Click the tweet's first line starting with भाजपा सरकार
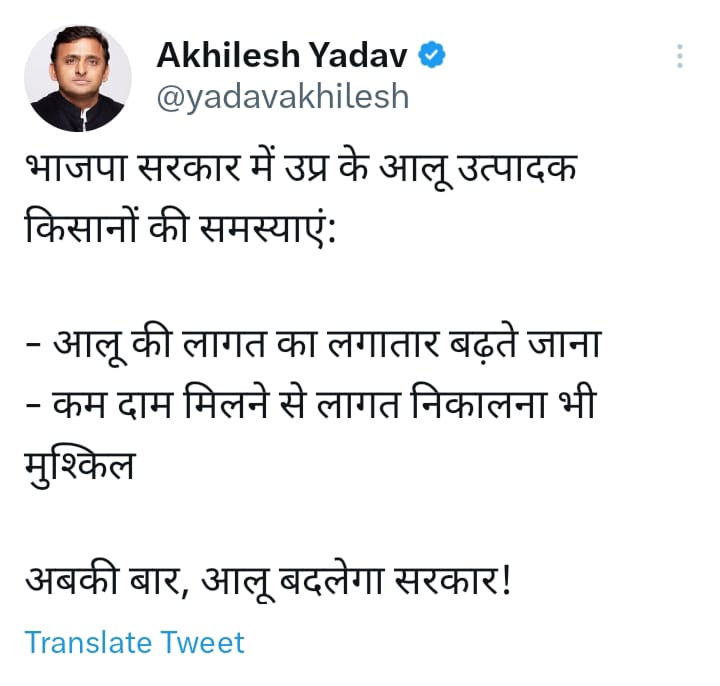Viewport: 720px width, 686px height. pyautogui.click(x=301, y=168)
